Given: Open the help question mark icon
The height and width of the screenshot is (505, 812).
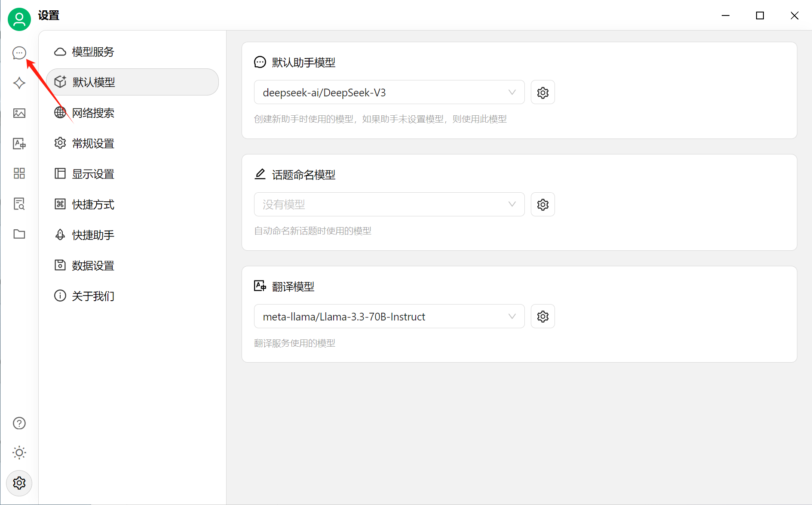Looking at the screenshot, I should click(19, 423).
